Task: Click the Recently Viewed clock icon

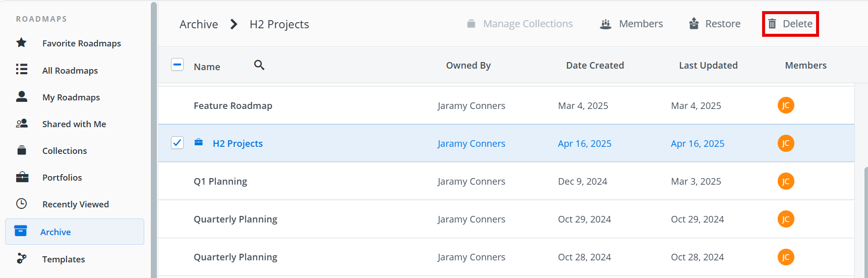Action: click(x=21, y=204)
